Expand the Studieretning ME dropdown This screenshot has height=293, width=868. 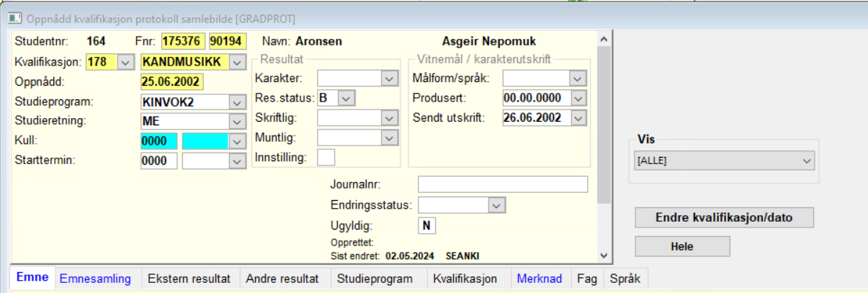[237, 121]
